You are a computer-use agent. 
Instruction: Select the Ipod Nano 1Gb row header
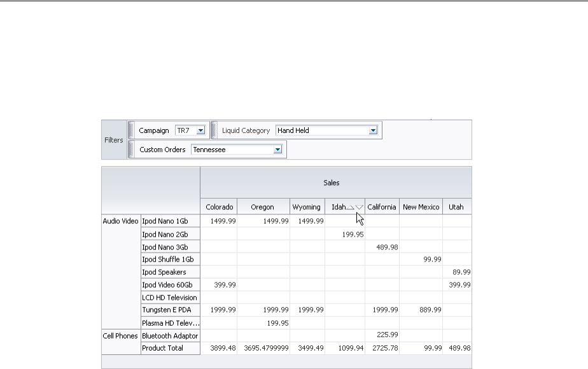coord(171,221)
